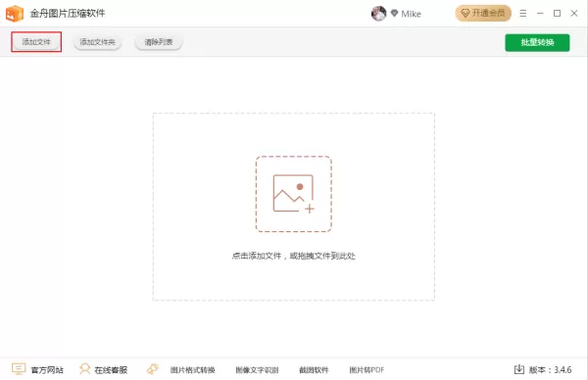Open the 图像文字识别 link
The width and height of the screenshot is (588, 380).
tap(257, 370)
